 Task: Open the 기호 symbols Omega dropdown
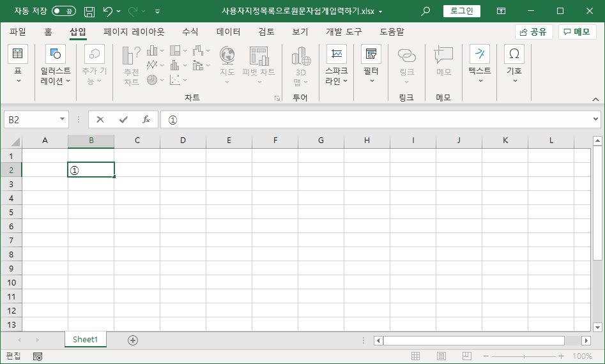514,64
